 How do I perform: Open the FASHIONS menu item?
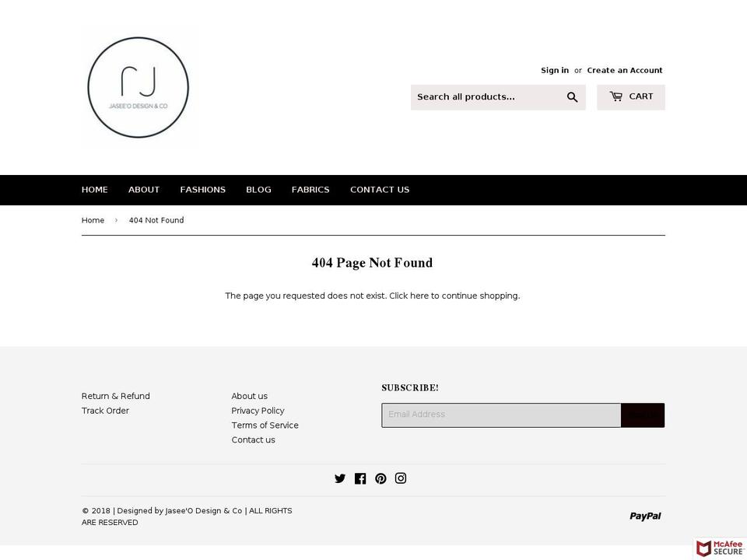203,190
